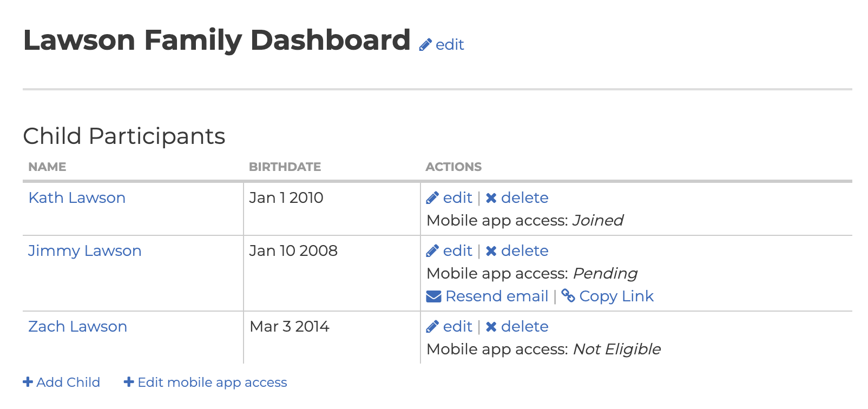Click the plus icon beside Add Child
Viewport: 868px width, 409px height.
tap(28, 382)
